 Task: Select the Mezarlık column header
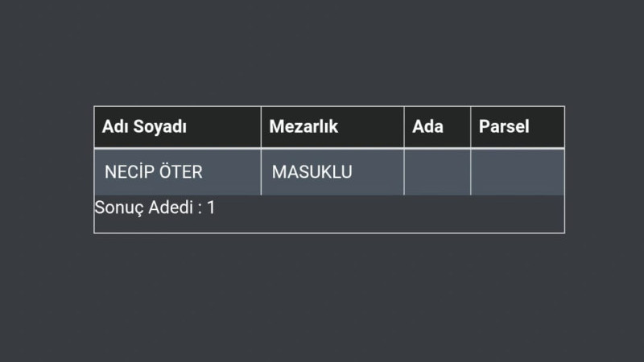[332, 127]
